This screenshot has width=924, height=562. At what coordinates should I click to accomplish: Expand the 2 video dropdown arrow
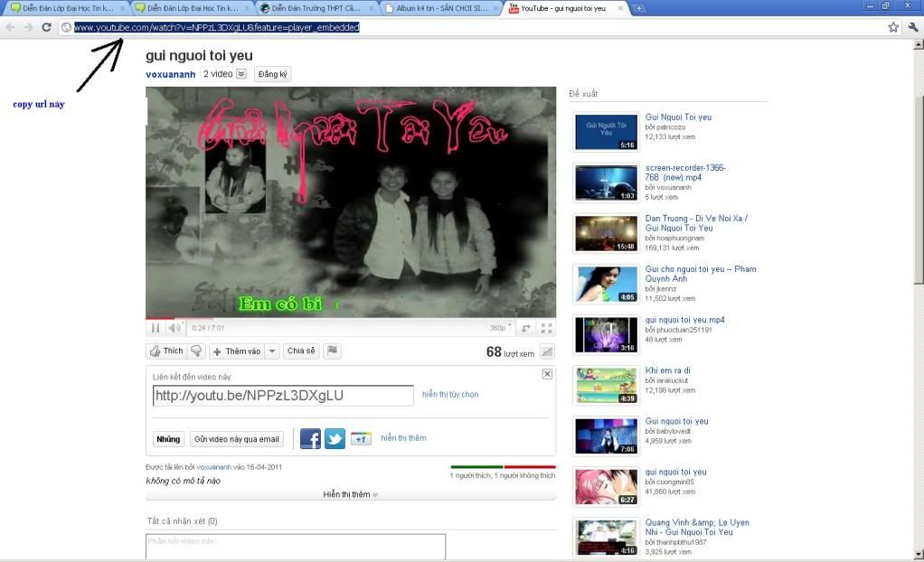[x=241, y=73]
